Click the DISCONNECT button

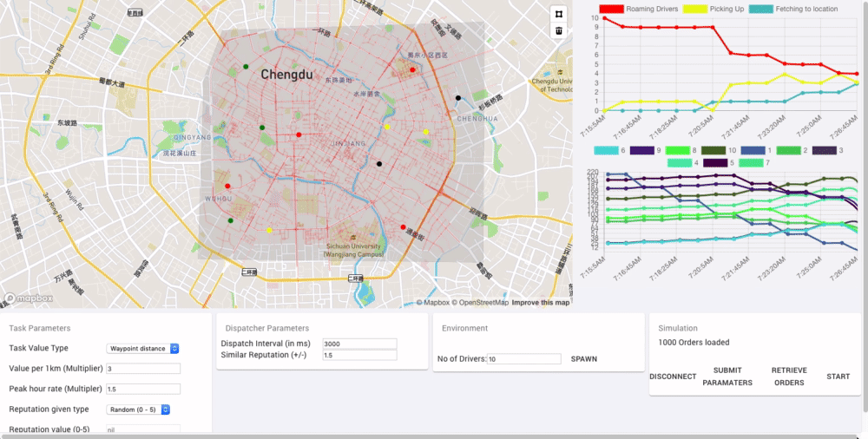[x=673, y=377]
